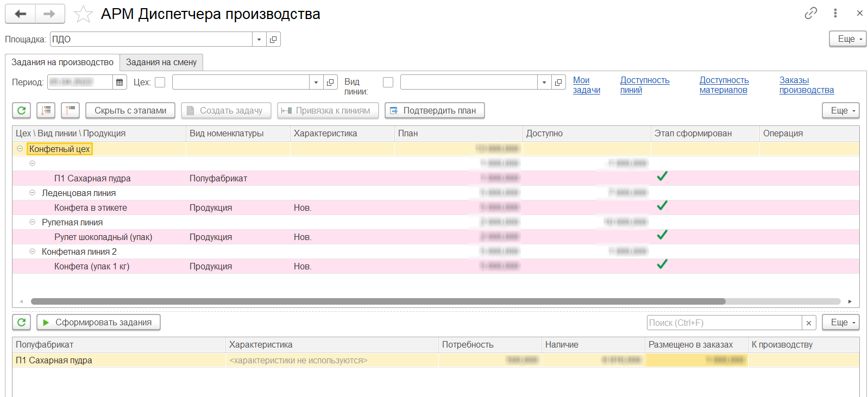Add page to favorites with star icon
Viewport: 868px width, 397px height.
(x=83, y=14)
